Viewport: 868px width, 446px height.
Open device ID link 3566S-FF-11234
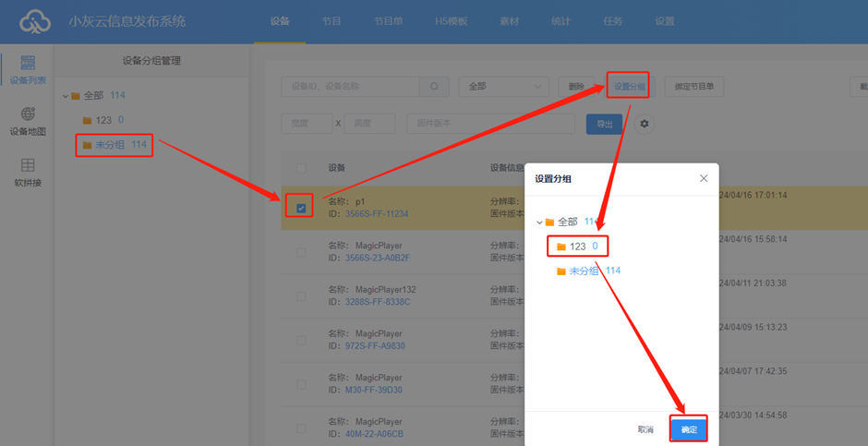point(377,213)
